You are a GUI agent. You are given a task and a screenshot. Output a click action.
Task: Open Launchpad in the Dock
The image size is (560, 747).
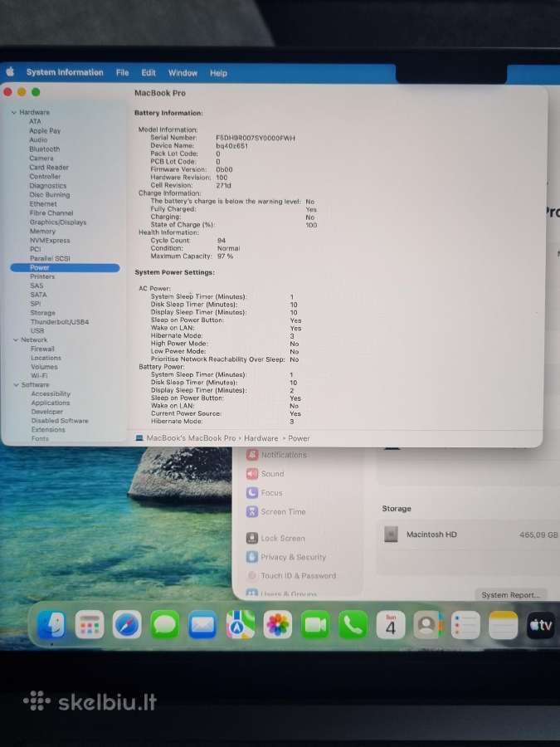(x=90, y=624)
